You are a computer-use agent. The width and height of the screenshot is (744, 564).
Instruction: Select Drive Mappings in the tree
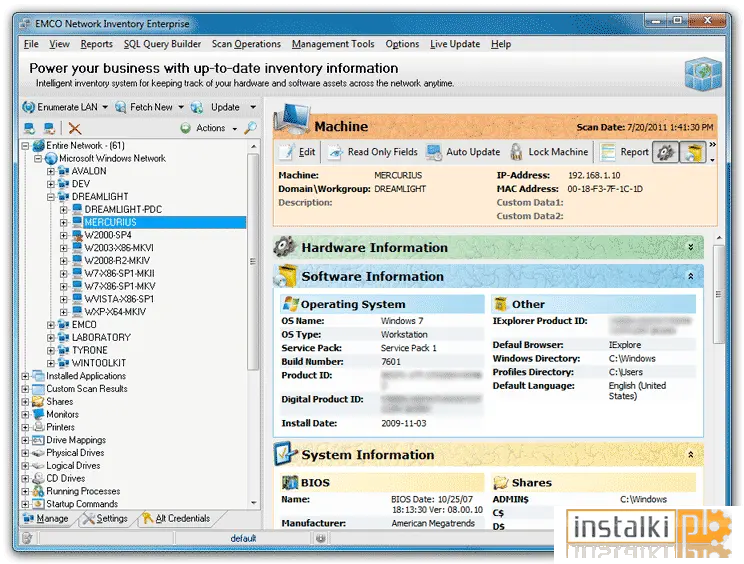tap(76, 440)
